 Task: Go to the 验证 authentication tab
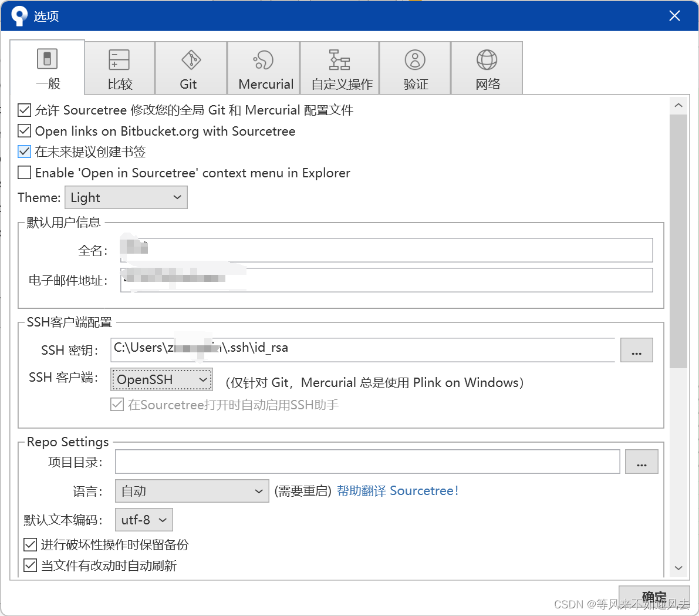tap(415, 68)
